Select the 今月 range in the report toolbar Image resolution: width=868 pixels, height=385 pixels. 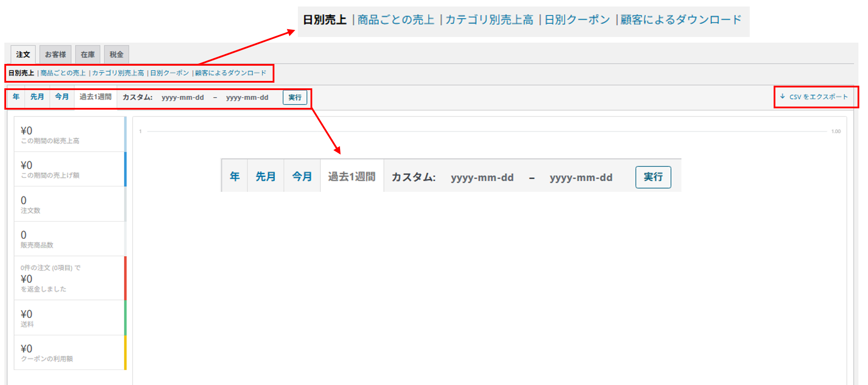click(x=62, y=97)
